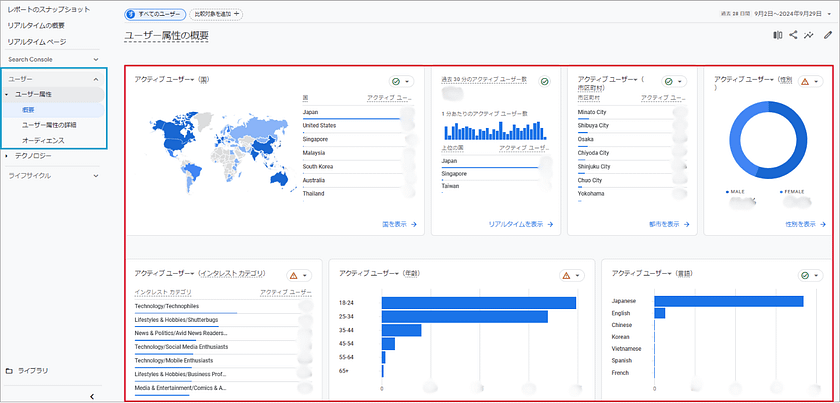Collapse the ユーザー section in sidebar
The image size is (840, 403).
coord(95,78)
